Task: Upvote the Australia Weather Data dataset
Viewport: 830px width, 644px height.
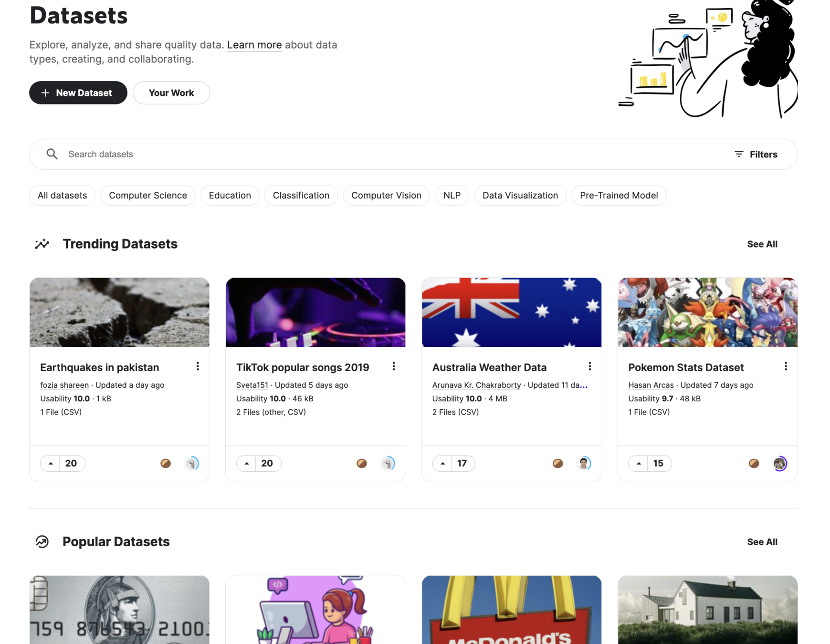Action: 443,463
